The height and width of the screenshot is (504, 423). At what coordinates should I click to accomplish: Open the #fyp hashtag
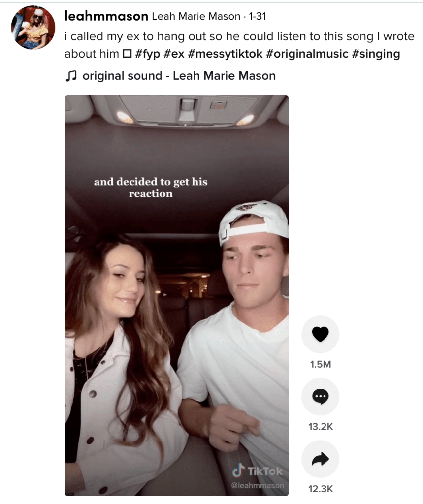(x=147, y=54)
